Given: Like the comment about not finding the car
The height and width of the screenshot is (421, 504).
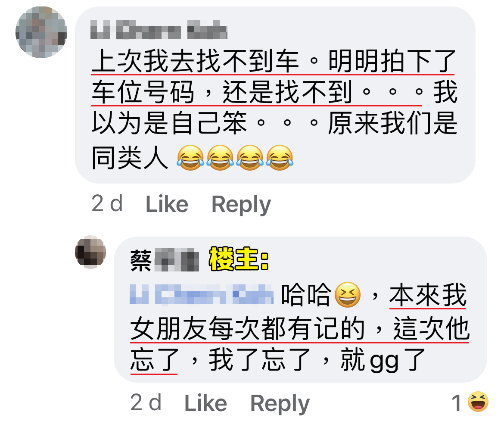Looking at the screenshot, I should click(167, 204).
